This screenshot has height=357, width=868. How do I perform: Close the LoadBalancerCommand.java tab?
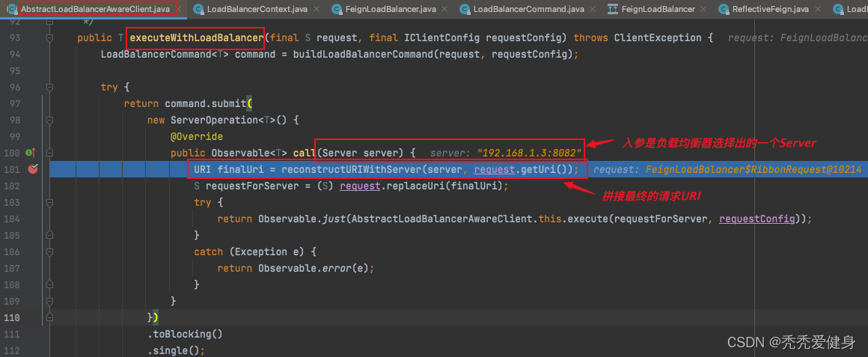click(x=593, y=9)
